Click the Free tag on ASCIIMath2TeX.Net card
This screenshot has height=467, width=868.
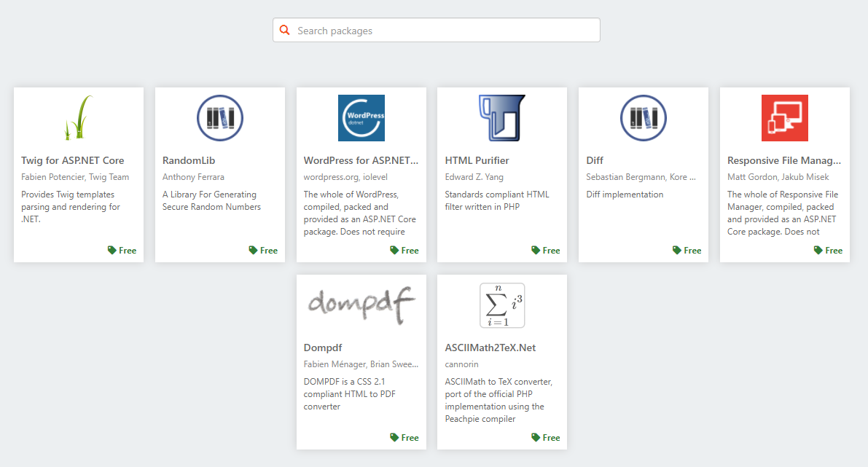[545, 437]
